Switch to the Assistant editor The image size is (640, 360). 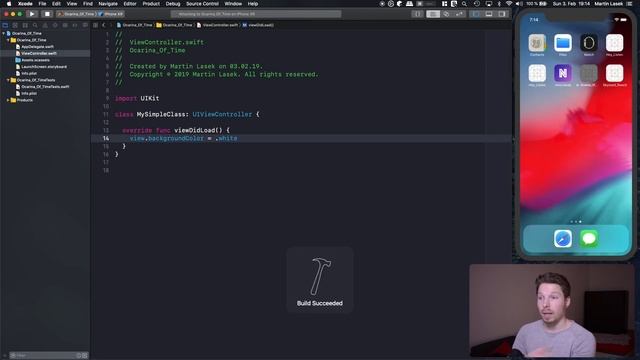pos(446,14)
